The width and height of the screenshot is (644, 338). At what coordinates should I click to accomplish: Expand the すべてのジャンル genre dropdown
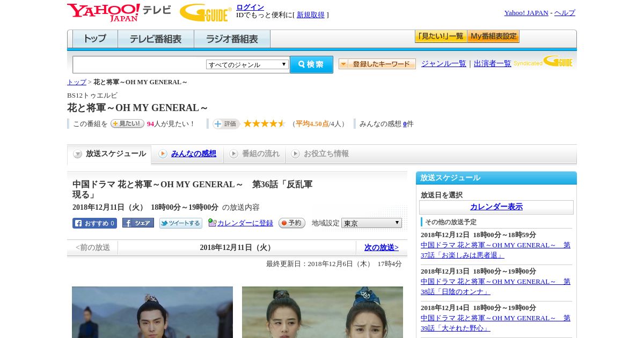coord(247,64)
